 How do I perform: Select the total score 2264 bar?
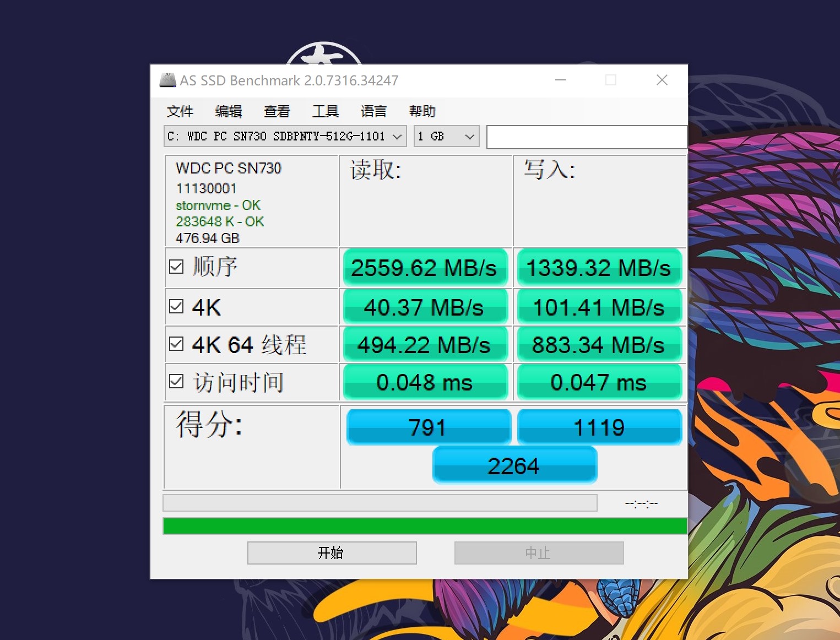[x=514, y=465]
